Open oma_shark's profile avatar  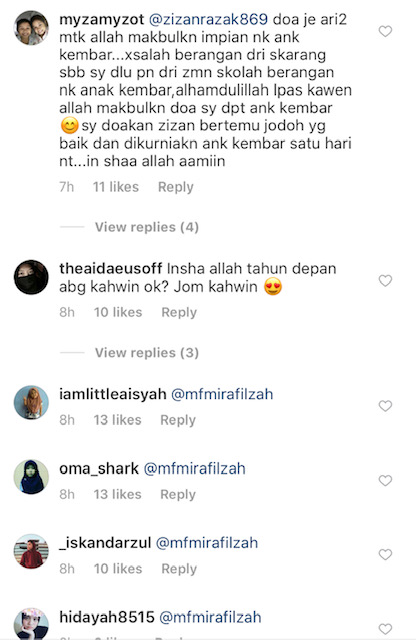[31, 477]
